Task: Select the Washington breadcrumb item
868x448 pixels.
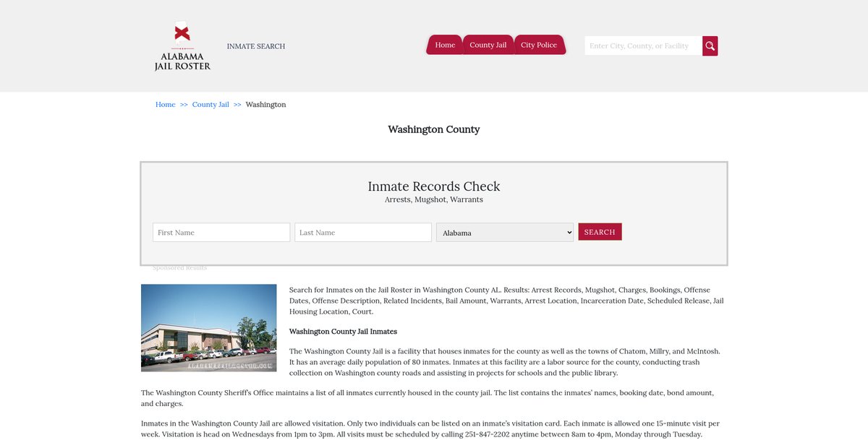Action: pos(265,105)
